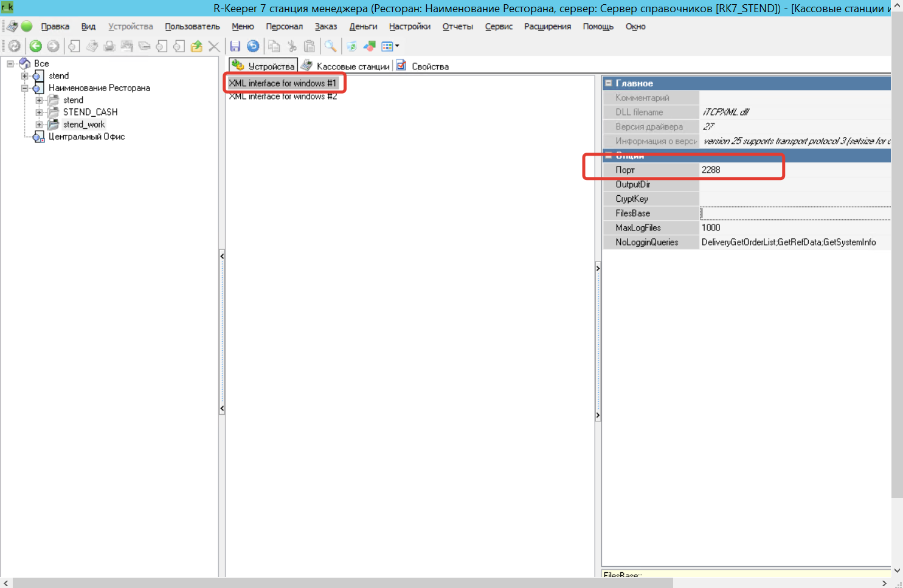903x588 pixels.
Task: Switch to the Свойства tab
Action: [429, 66]
